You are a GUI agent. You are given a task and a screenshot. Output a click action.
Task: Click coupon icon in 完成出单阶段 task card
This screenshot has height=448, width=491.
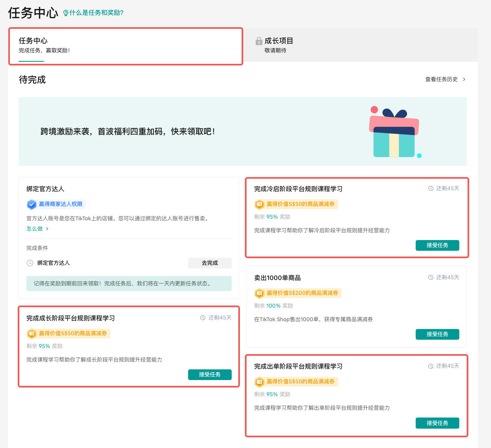[259, 382]
